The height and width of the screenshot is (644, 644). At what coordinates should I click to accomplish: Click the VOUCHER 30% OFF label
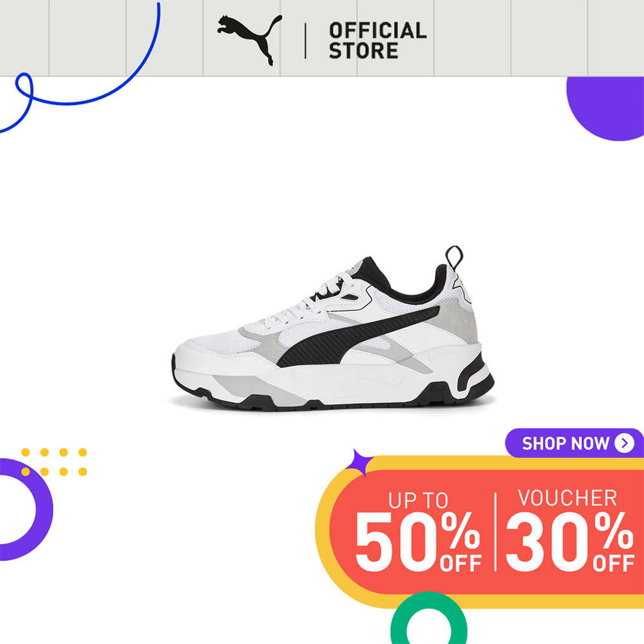(570, 530)
